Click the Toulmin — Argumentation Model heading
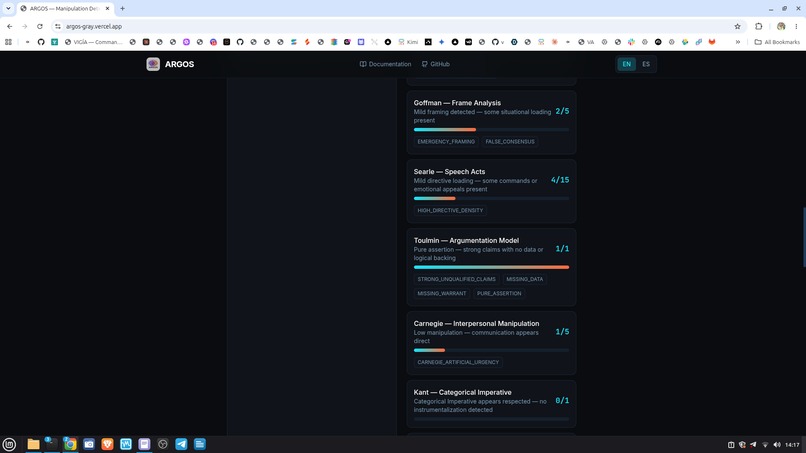Screen dimensions: 806x453 pos(466,241)
